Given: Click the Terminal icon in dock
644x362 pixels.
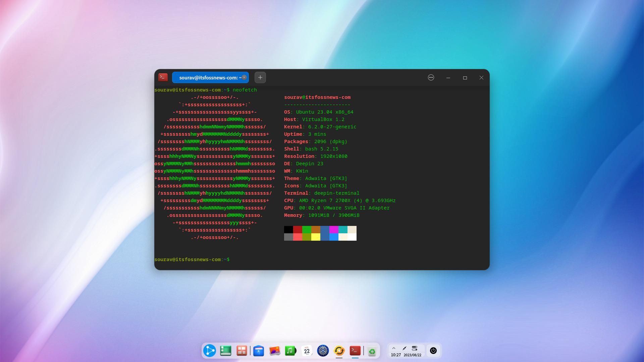Looking at the screenshot, I should tap(355, 351).
